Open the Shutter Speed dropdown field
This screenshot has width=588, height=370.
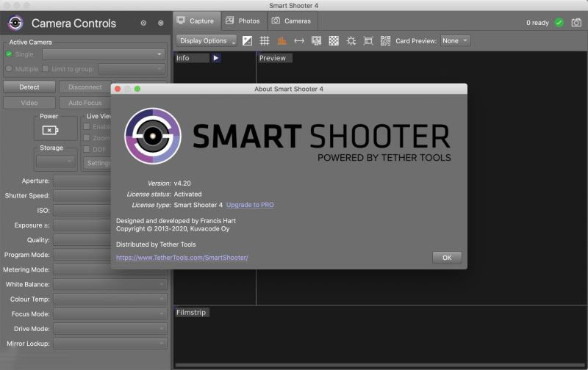pos(82,195)
